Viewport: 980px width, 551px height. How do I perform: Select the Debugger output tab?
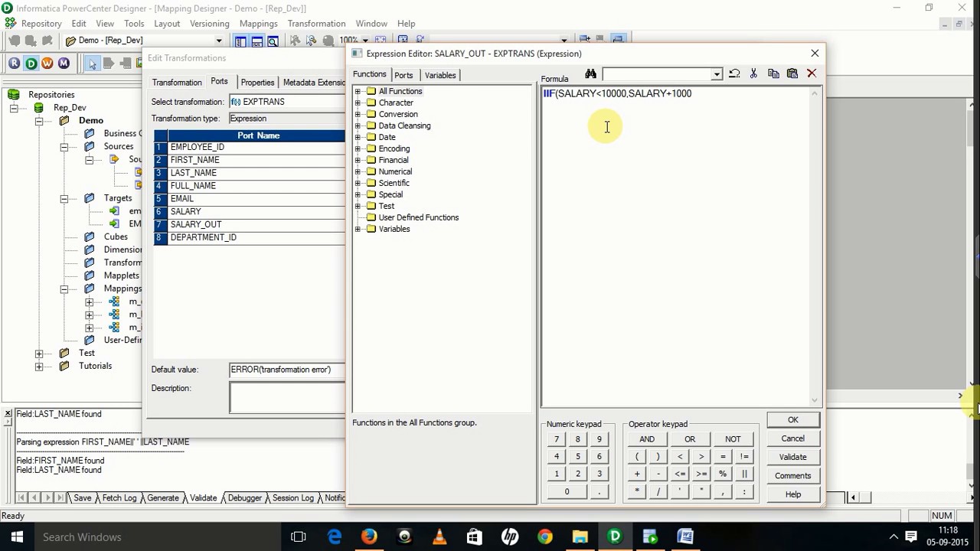245,498
